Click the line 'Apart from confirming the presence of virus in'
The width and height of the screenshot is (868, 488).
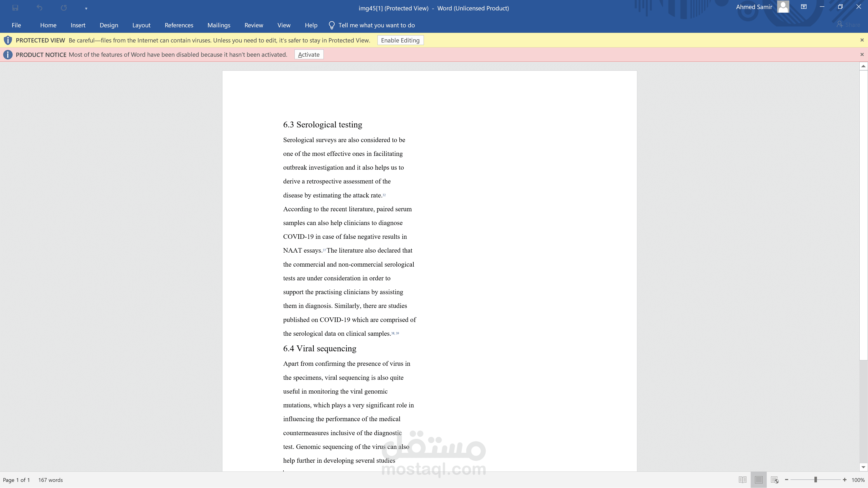tap(346, 363)
